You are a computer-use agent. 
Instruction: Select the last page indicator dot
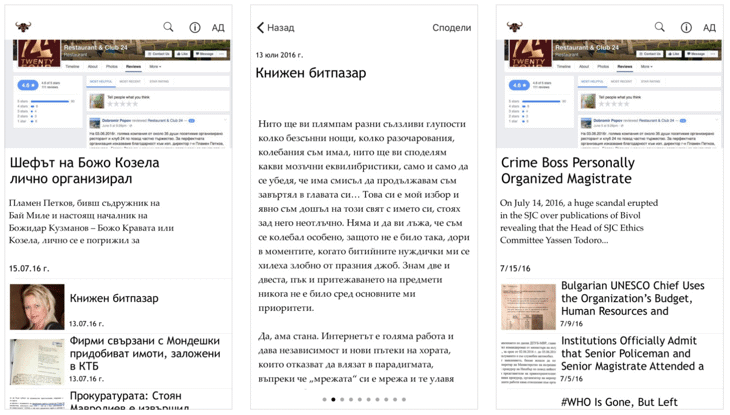[x=404, y=399]
